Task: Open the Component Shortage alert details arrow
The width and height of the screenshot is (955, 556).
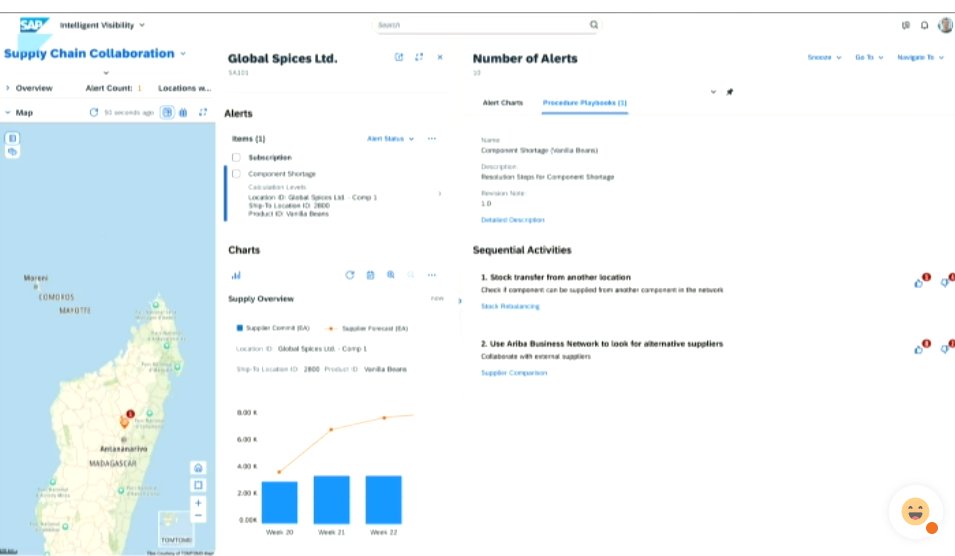Action: pos(440,194)
